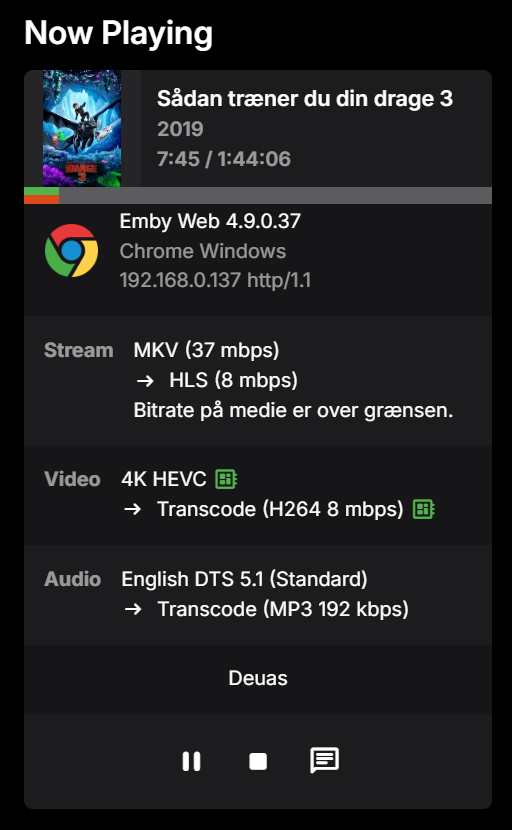Click the Chrome browser icon
The image size is (512, 830).
click(x=71, y=250)
